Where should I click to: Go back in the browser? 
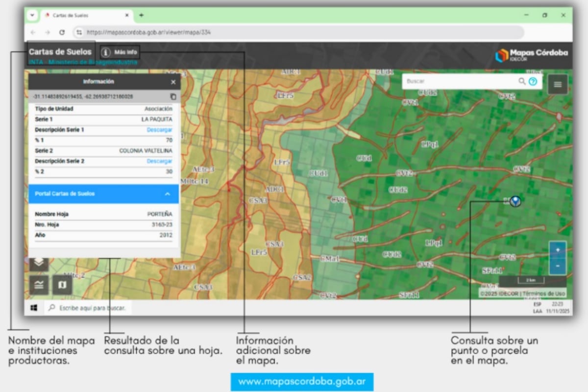tap(33, 32)
